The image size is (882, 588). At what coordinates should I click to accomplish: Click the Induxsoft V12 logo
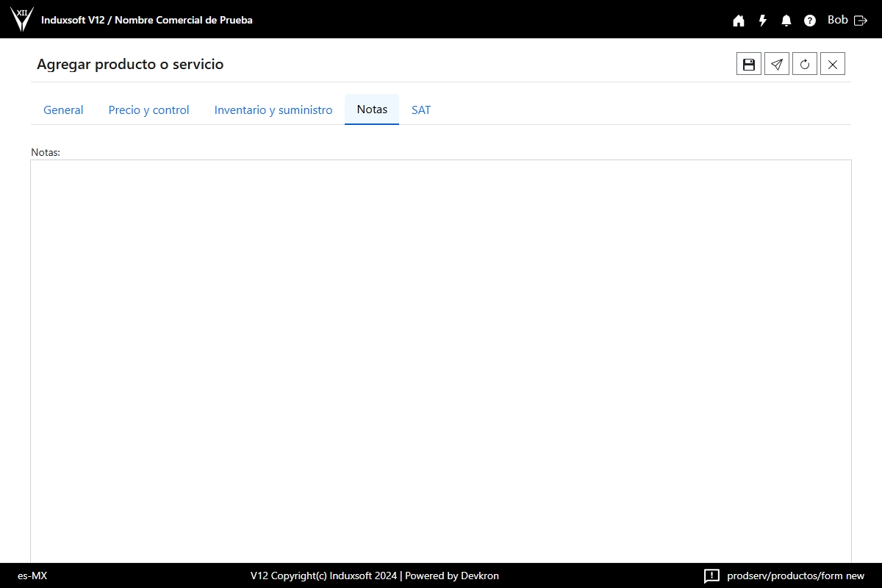[22, 19]
